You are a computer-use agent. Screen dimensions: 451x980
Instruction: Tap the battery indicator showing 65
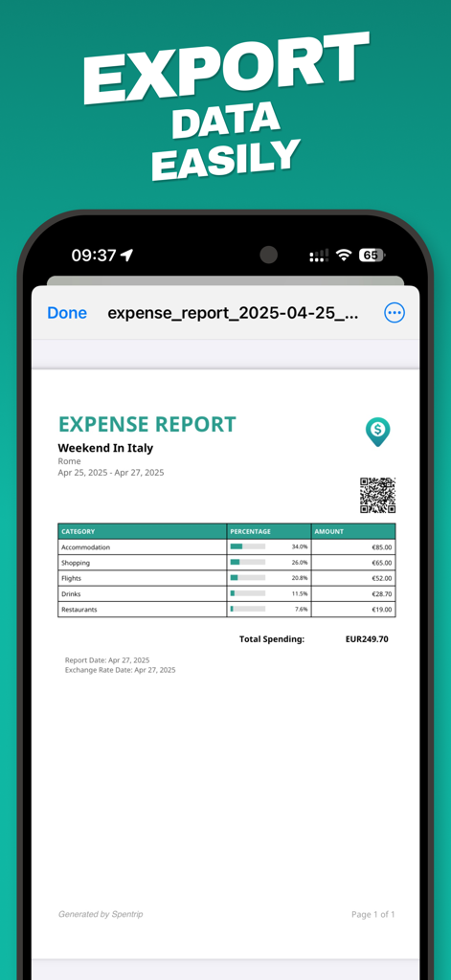(372, 255)
